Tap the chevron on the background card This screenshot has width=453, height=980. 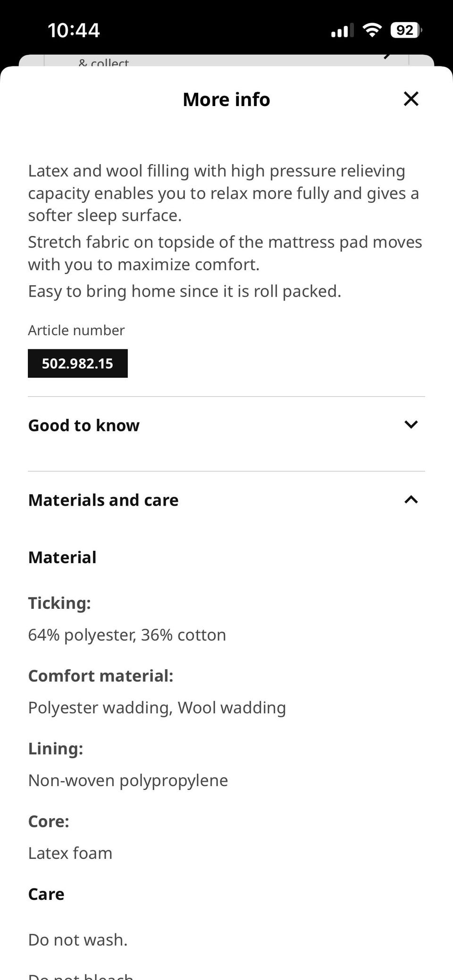(388, 57)
